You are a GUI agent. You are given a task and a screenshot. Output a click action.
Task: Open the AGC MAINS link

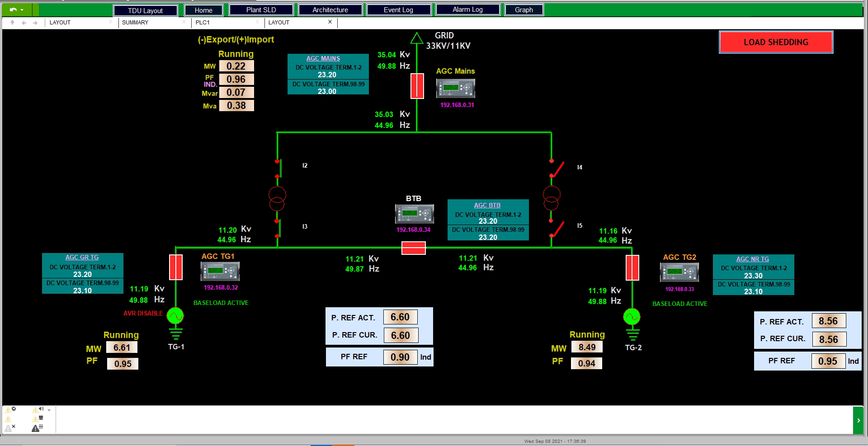point(323,58)
